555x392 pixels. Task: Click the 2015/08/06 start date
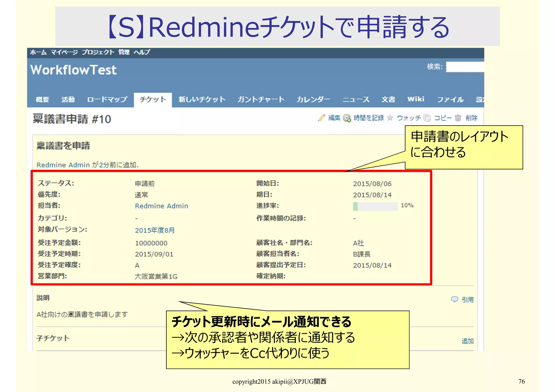pos(372,184)
